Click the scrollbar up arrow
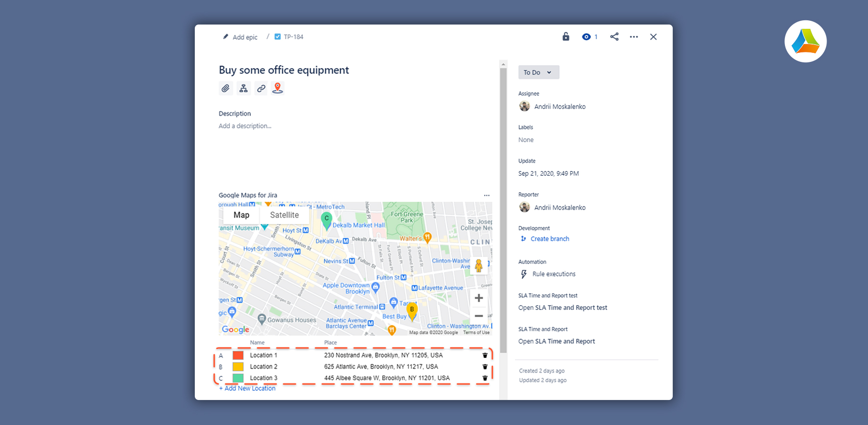Image resolution: width=868 pixels, height=425 pixels. (x=503, y=64)
